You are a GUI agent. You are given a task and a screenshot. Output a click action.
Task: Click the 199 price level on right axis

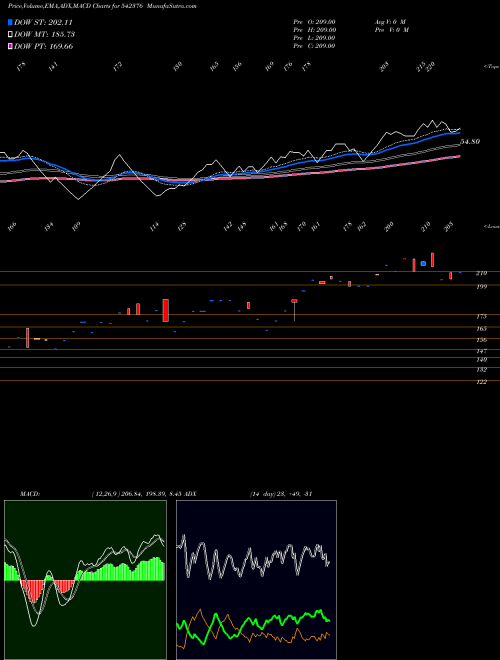(481, 287)
